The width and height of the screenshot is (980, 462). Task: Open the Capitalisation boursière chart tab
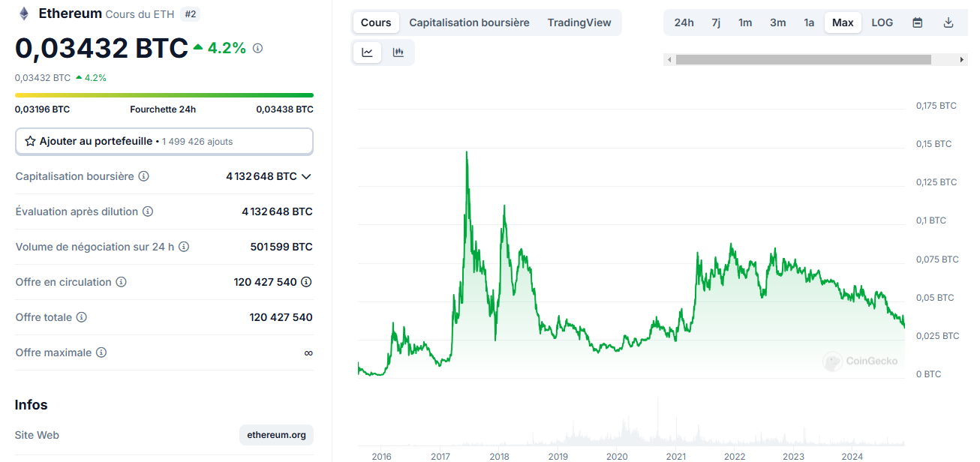pyautogui.click(x=469, y=22)
